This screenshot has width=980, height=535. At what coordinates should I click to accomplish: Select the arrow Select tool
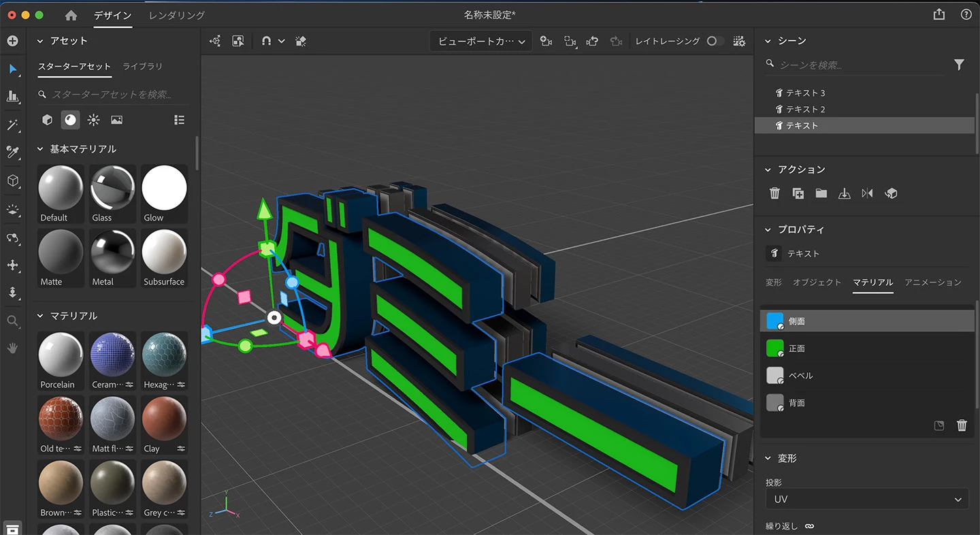[12, 69]
